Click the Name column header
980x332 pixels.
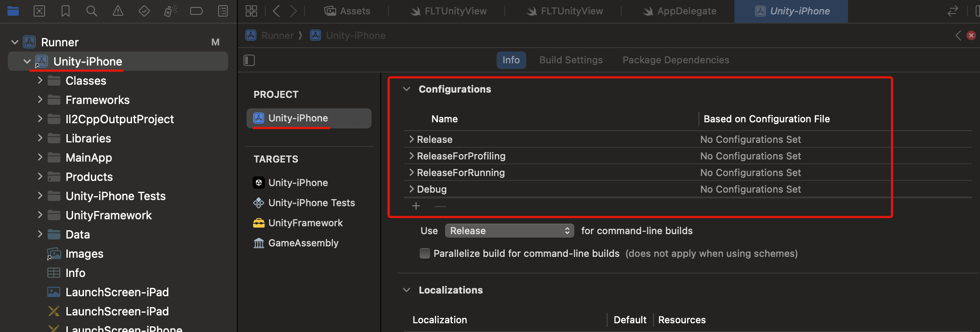point(445,119)
